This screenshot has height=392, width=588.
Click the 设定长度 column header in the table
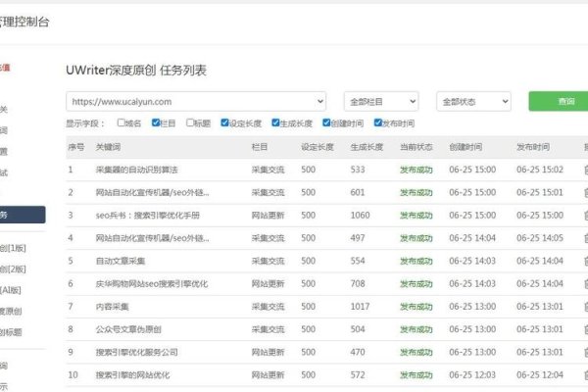click(x=318, y=147)
